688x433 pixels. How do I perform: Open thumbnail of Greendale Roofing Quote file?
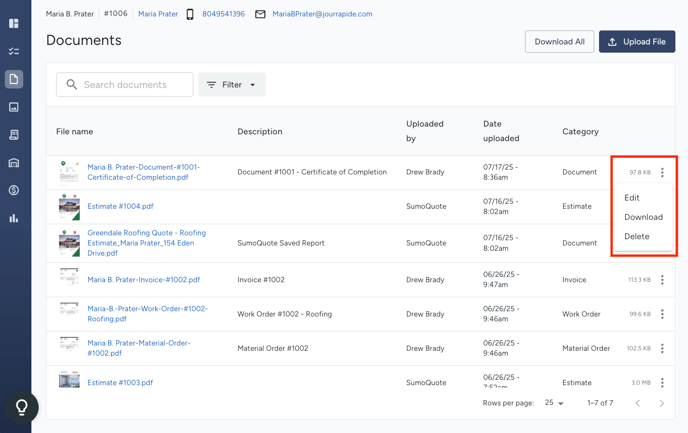(69, 243)
